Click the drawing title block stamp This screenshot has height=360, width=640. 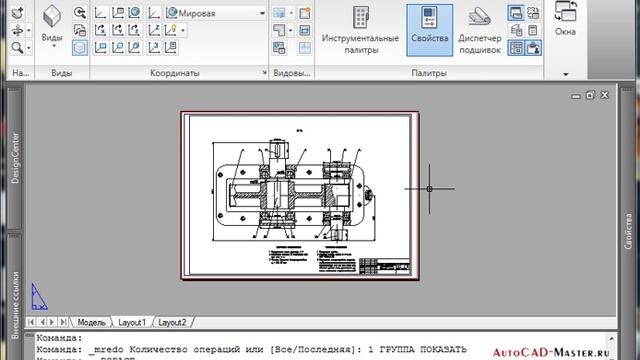tap(384, 266)
